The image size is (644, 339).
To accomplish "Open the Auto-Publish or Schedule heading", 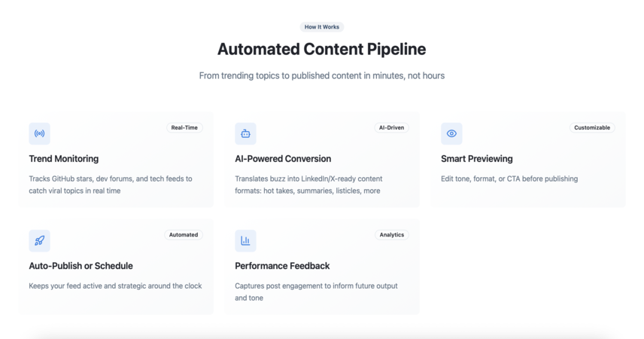I will (x=81, y=266).
